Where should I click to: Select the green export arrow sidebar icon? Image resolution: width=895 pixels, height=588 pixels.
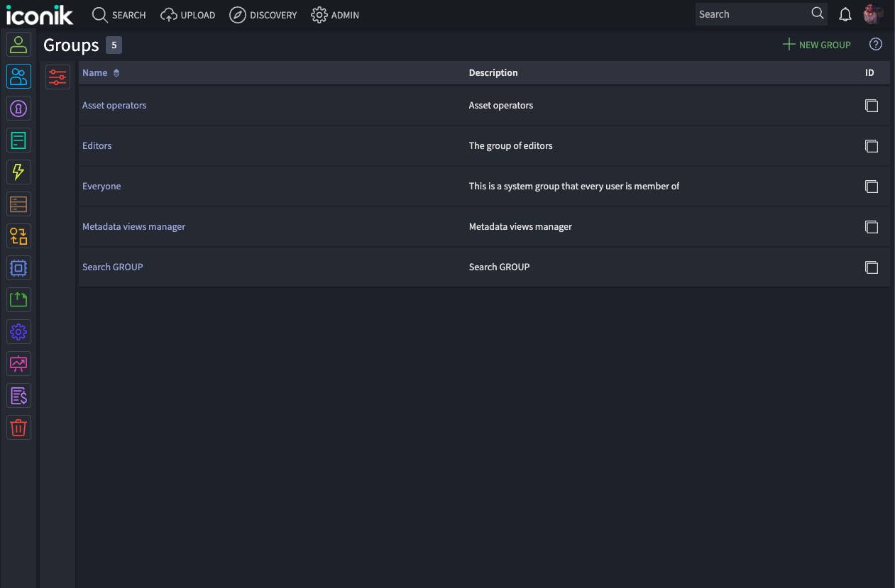[x=18, y=299]
